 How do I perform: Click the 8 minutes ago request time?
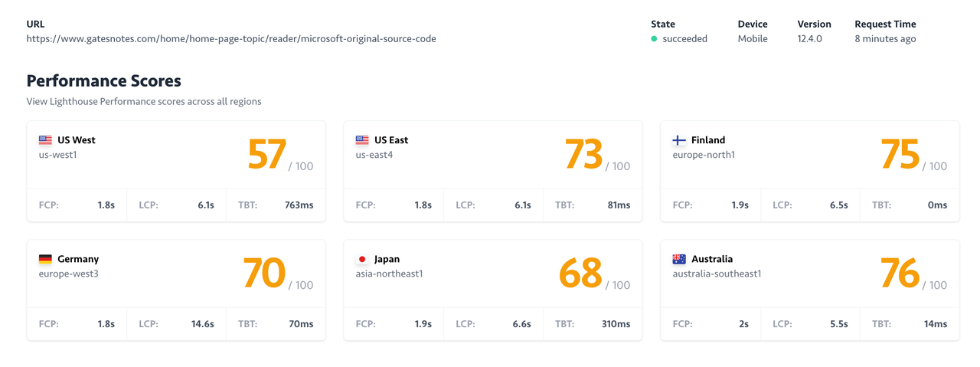885,38
